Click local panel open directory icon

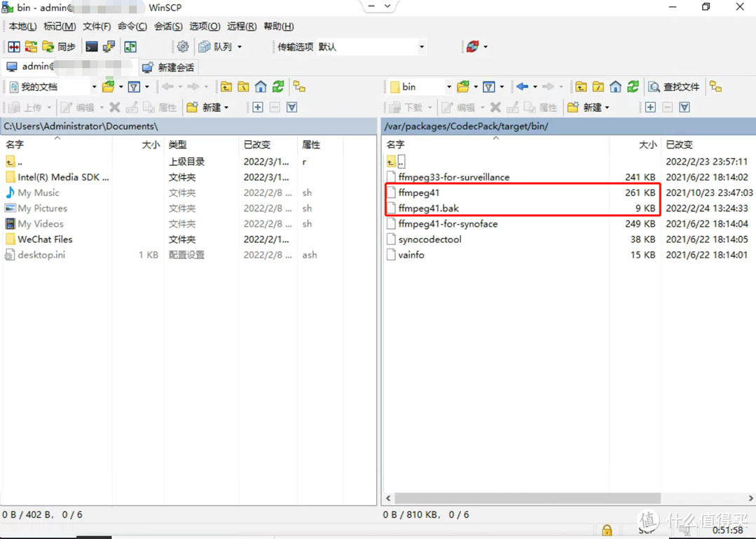pyautogui.click(x=109, y=87)
